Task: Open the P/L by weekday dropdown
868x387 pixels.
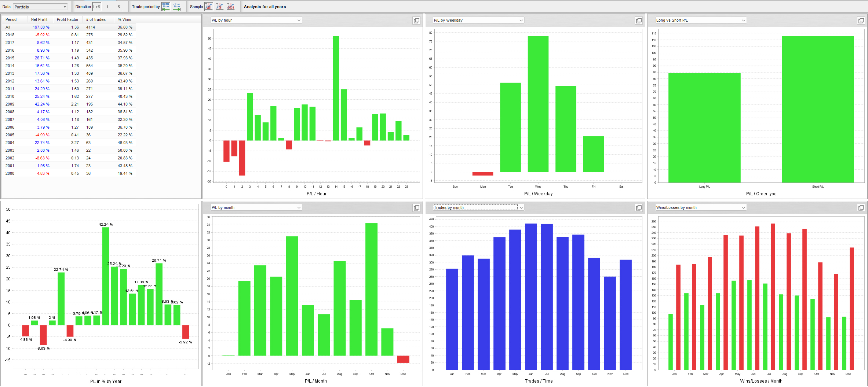Action: pos(478,20)
